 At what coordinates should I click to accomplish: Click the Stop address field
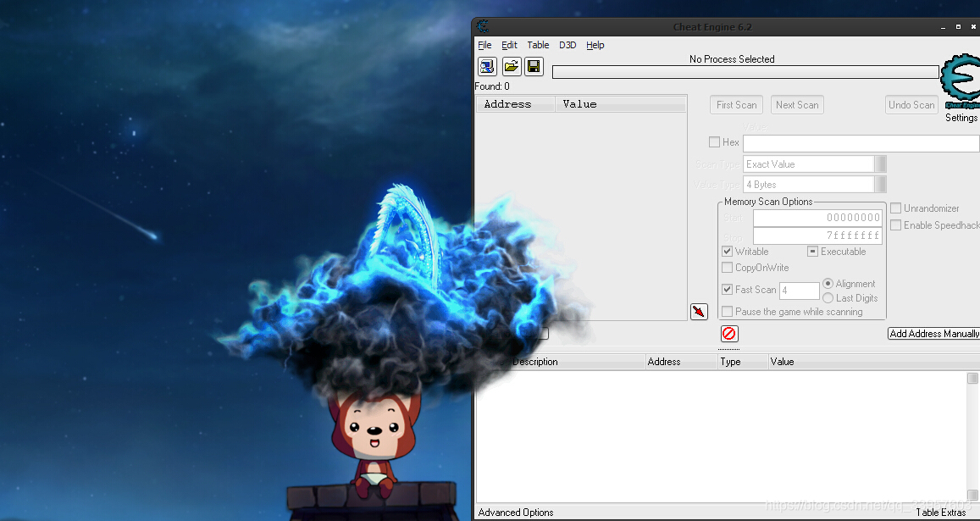[x=817, y=236]
